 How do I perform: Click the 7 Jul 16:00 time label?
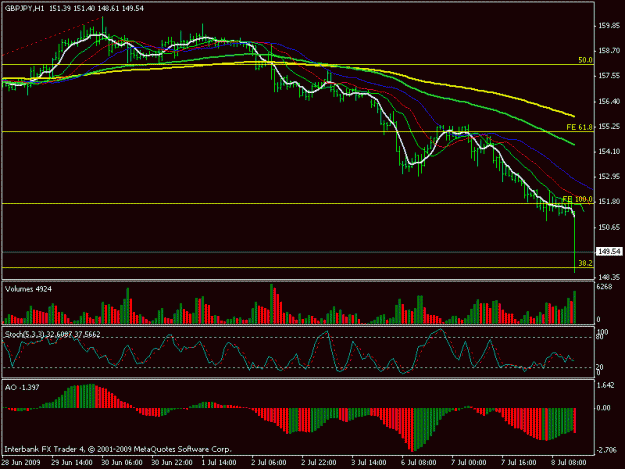point(519,462)
